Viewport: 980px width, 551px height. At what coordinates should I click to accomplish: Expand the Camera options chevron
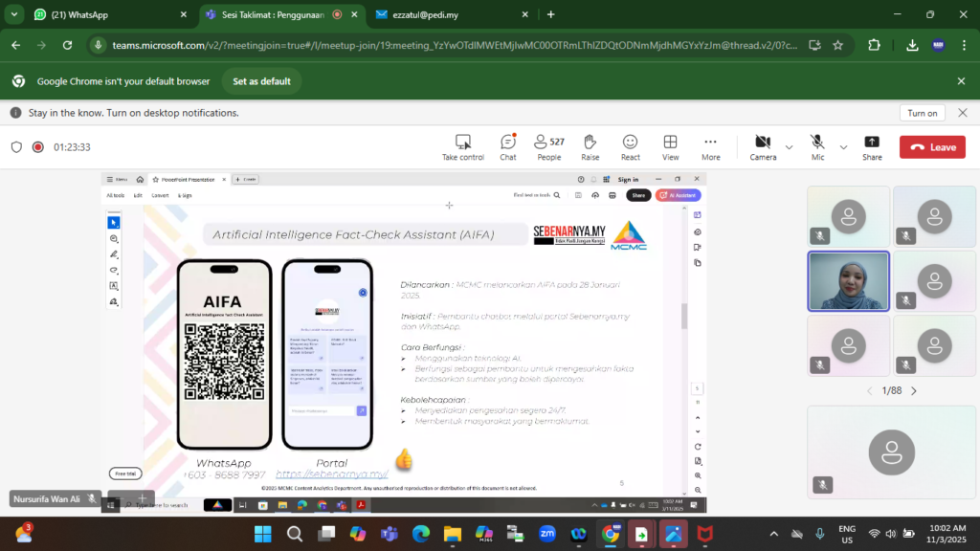coord(790,147)
